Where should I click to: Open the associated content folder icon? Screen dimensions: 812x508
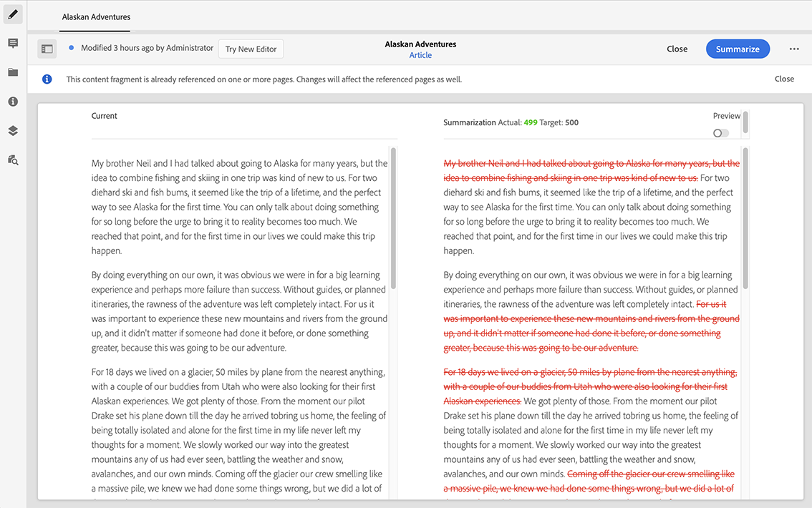tap(13, 72)
